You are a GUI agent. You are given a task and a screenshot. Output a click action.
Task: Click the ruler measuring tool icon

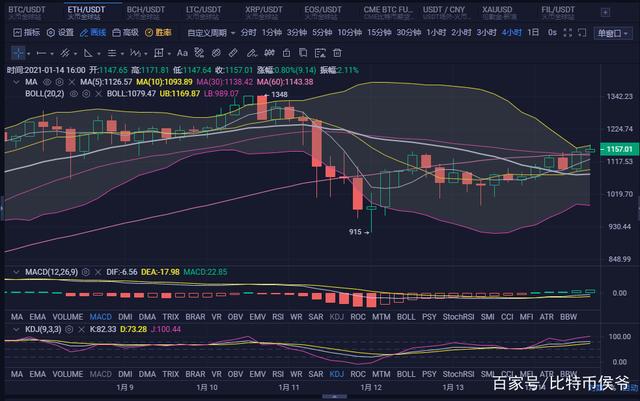point(233,53)
